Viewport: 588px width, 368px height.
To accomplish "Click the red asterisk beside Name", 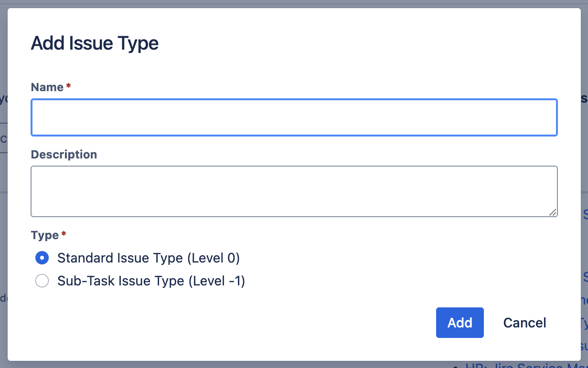I will tap(68, 86).
